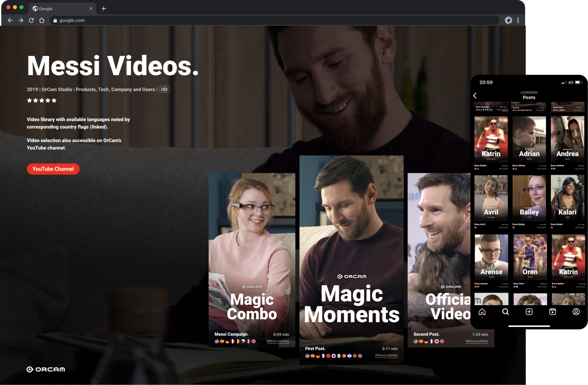Select the Japan flag under Second Post
This screenshot has width=588, height=385.
436,341
